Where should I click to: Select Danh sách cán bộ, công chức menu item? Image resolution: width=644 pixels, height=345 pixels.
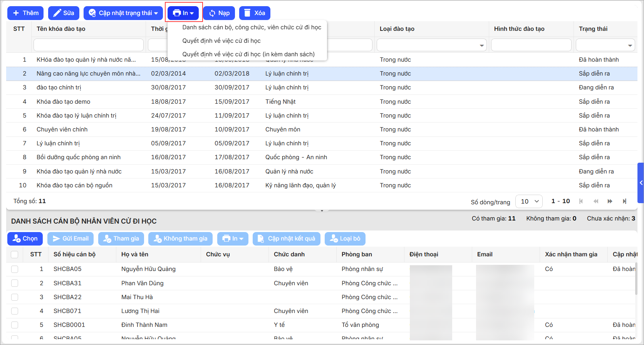click(x=252, y=27)
